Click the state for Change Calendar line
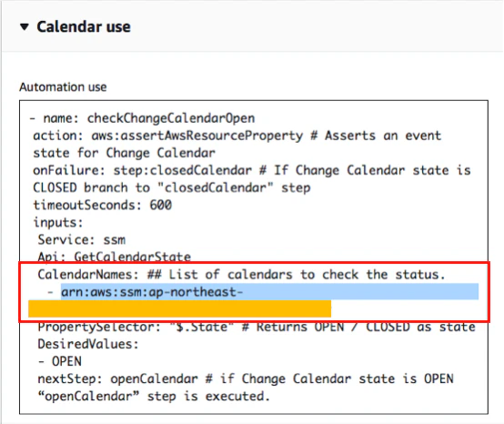This screenshot has width=504, height=424. coord(124,153)
